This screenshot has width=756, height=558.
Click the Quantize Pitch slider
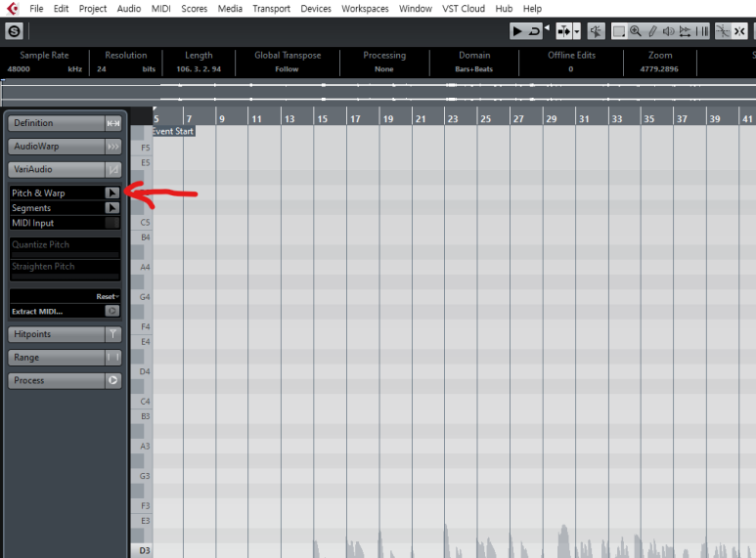coord(66,254)
